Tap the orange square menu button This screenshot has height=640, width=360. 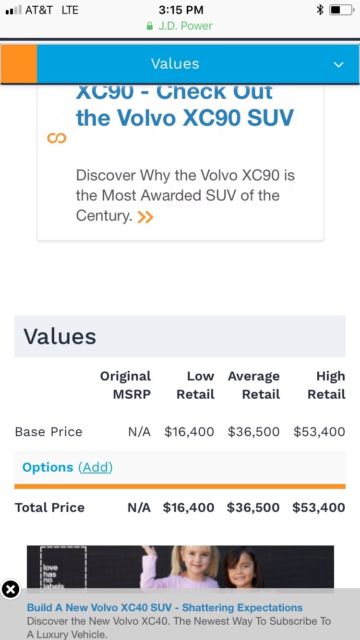point(19,64)
